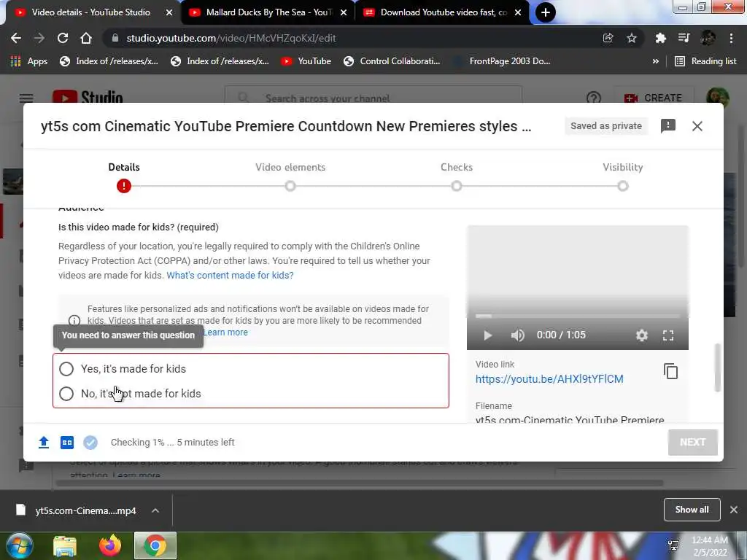Bookmark this page with star icon
Image resolution: width=747 pixels, height=560 pixels.
pos(632,38)
